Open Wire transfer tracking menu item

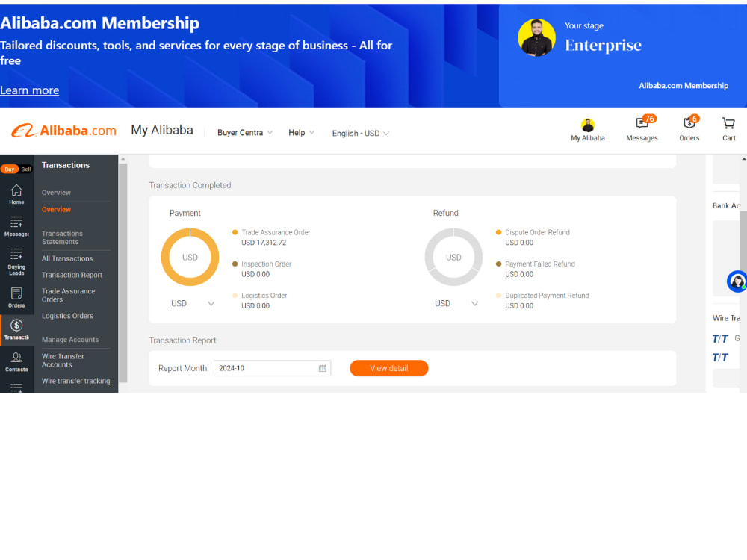75,381
